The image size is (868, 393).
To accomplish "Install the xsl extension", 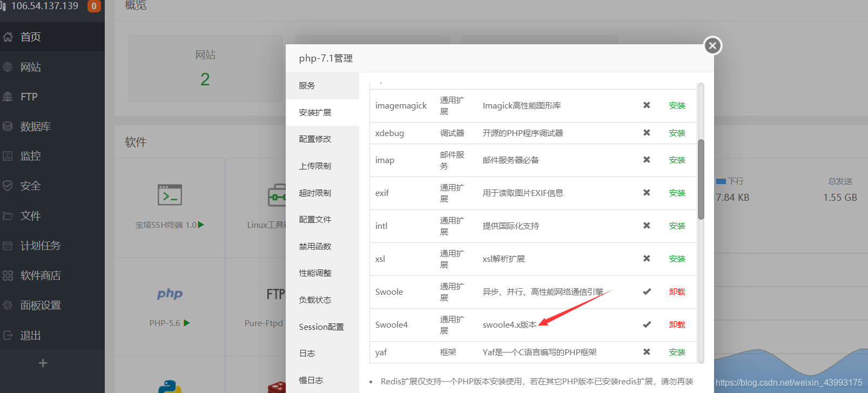I will pos(677,259).
